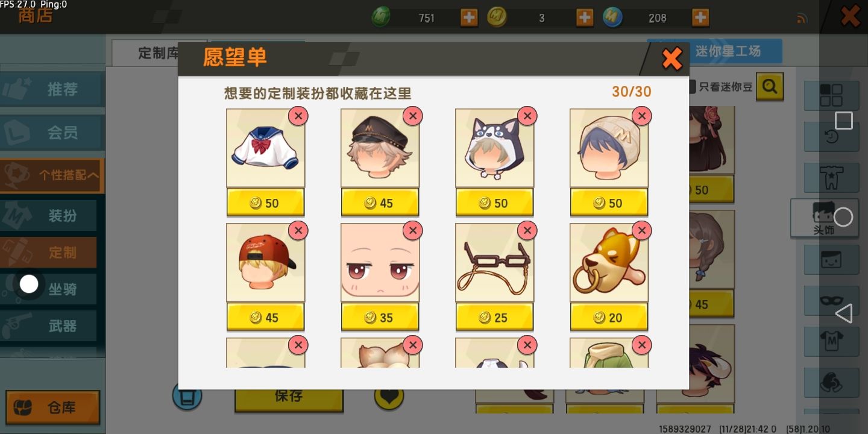Buy the shiba dog accessory for 20
The height and width of the screenshot is (434, 868).
tap(609, 318)
